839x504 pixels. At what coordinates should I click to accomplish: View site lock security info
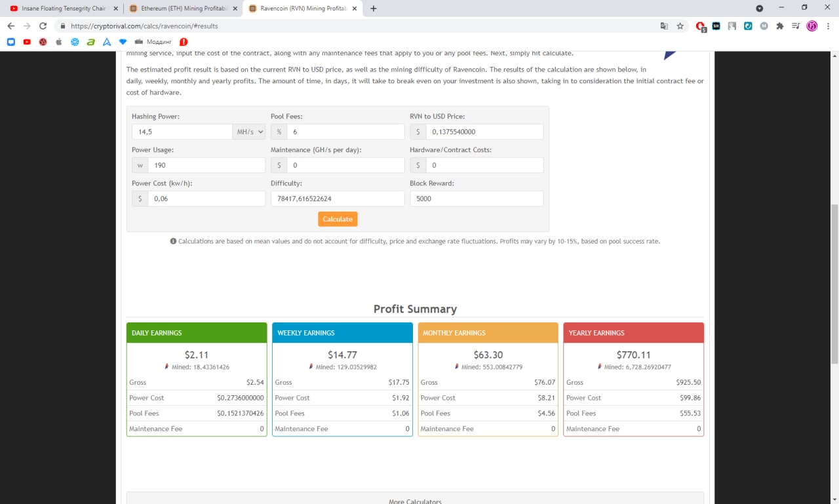pos(63,26)
